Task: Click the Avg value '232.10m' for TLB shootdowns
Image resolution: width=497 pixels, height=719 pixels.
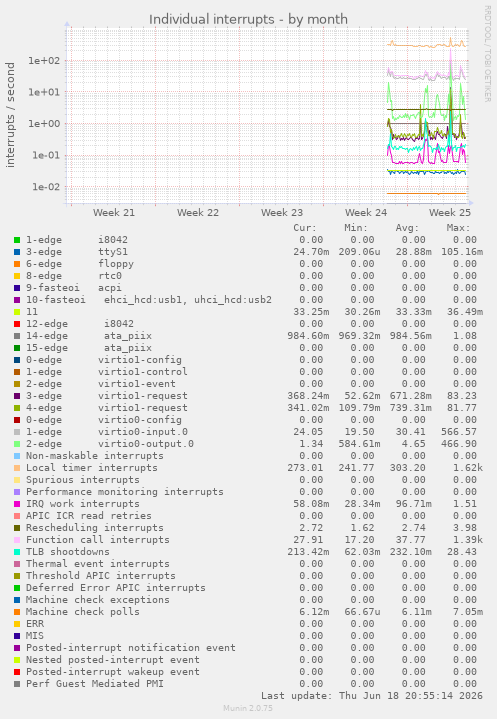Action: (411, 552)
